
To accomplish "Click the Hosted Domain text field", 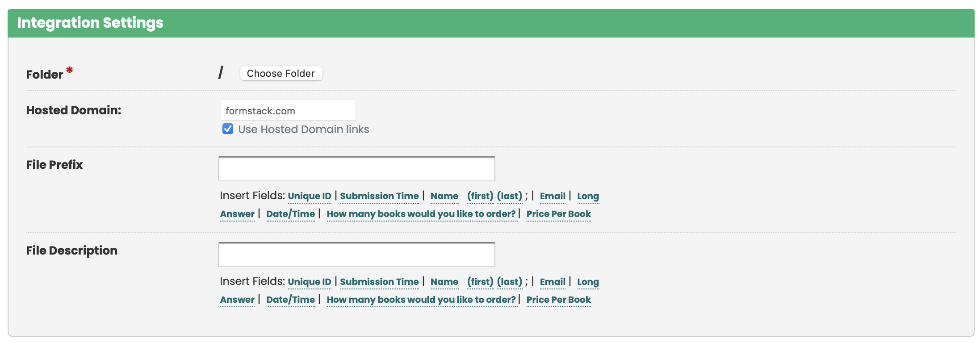I will (288, 110).
